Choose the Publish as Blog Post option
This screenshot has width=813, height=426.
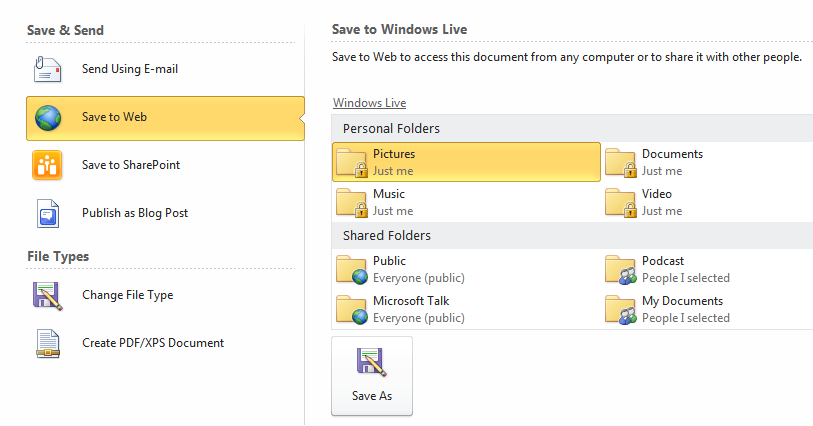pyautogui.click(x=165, y=214)
